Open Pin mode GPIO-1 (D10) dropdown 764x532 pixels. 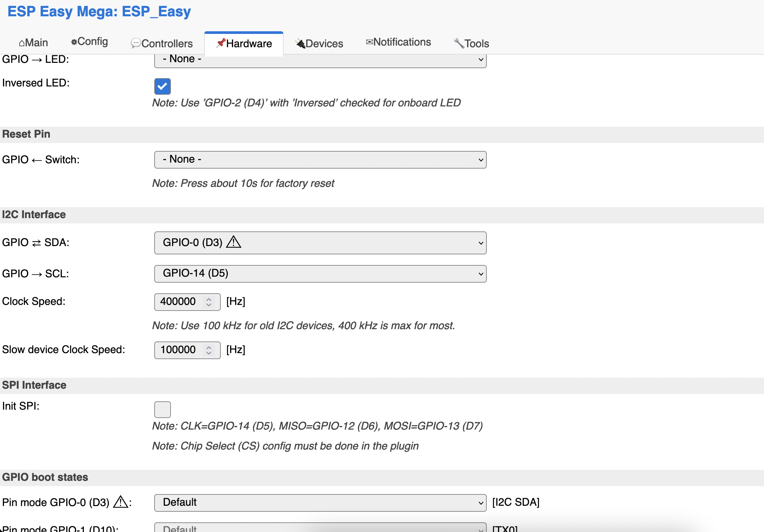[320, 528]
